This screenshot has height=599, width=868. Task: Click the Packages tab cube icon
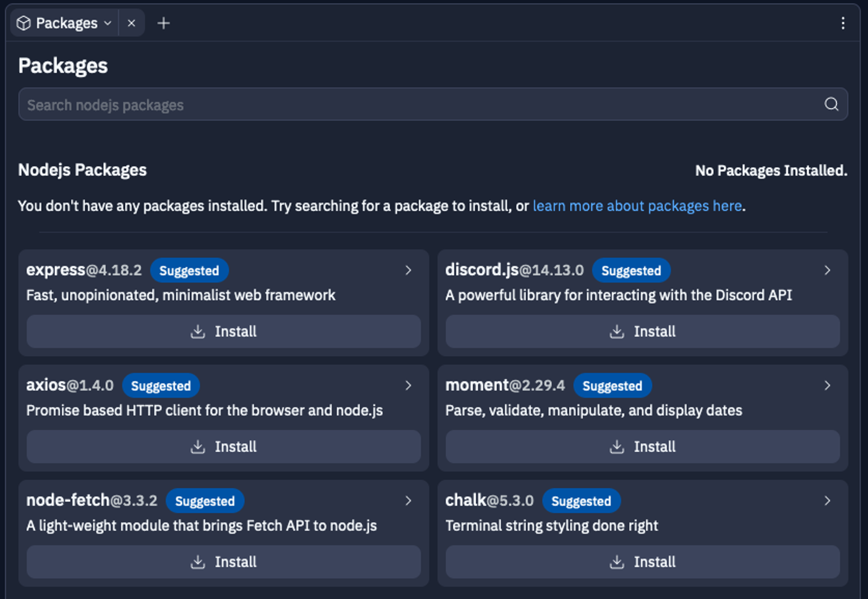(24, 23)
